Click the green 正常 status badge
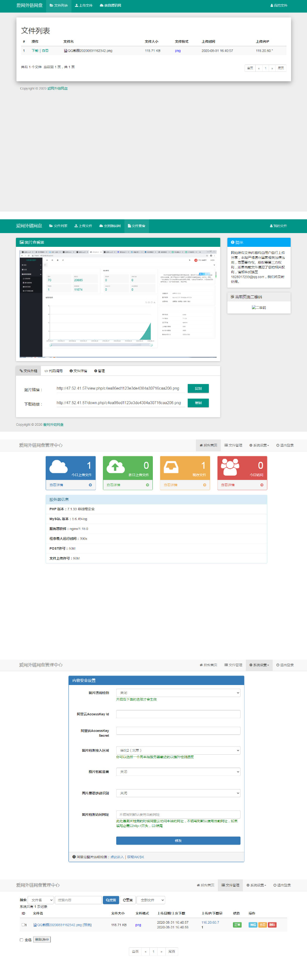 pyautogui.click(x=237, y=925)
